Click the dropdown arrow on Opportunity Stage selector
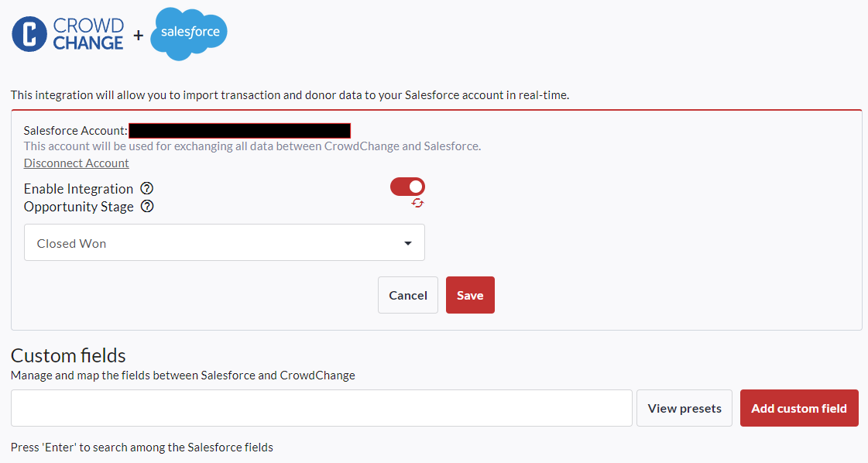The width and height of the screenshot is (868, 463). pyautogui.click(x=408, y=244)
